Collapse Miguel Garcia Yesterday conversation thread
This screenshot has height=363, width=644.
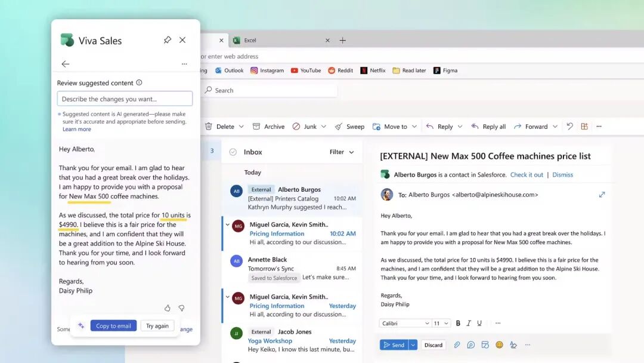(228, 296)
